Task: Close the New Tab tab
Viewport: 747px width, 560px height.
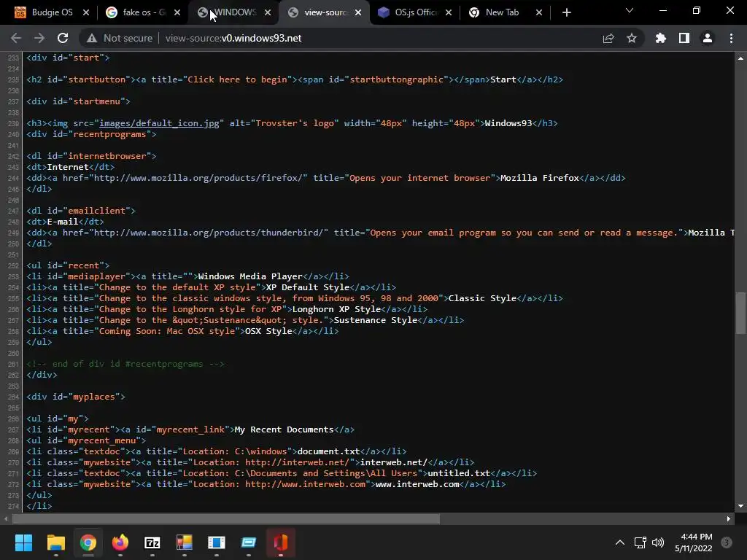Action: (x=539, y=13)
